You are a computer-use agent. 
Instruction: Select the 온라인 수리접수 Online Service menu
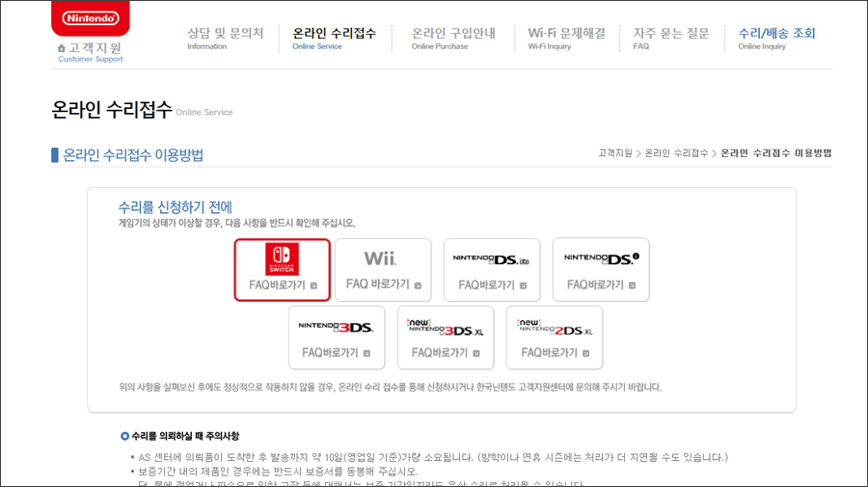click(x=334, y=39)
